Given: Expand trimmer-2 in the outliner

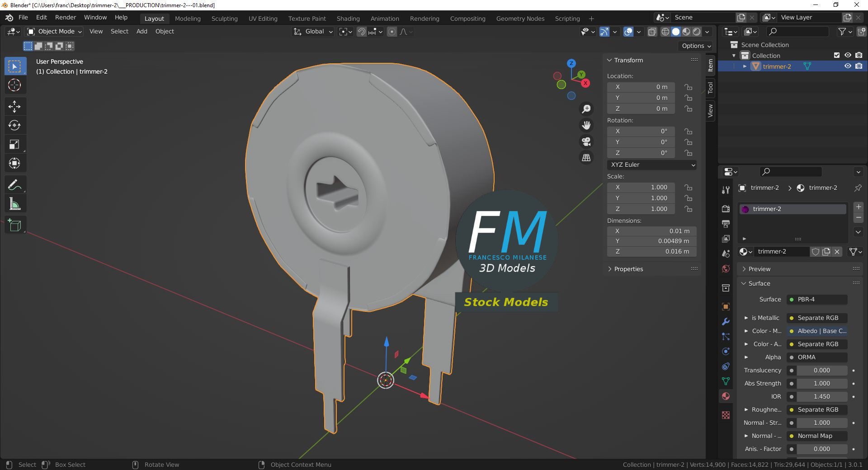Looking at the screenshot, I should tap(745, 66).
